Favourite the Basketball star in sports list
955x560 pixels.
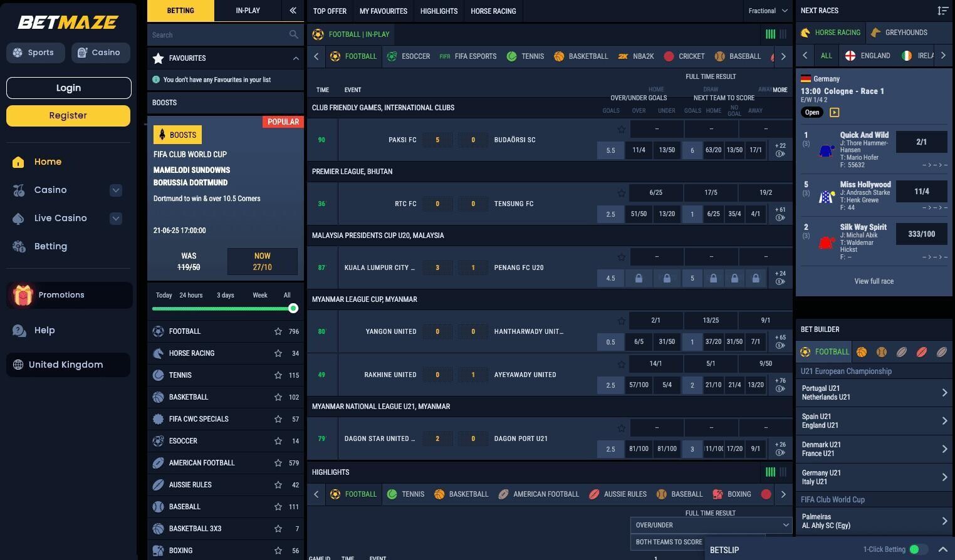coord(278,397)
